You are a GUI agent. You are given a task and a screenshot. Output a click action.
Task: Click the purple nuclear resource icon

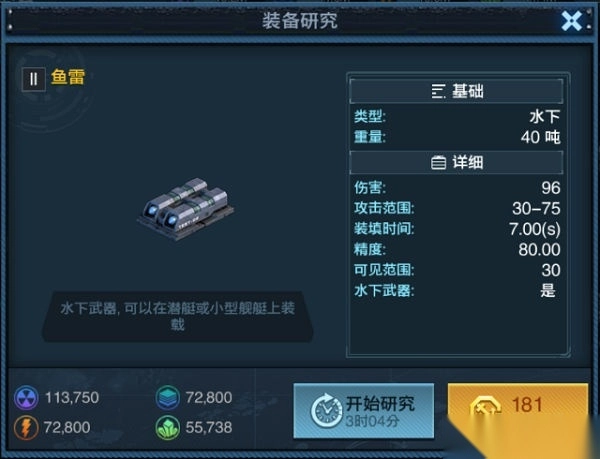pyautogui.click(x=26, y=398)
